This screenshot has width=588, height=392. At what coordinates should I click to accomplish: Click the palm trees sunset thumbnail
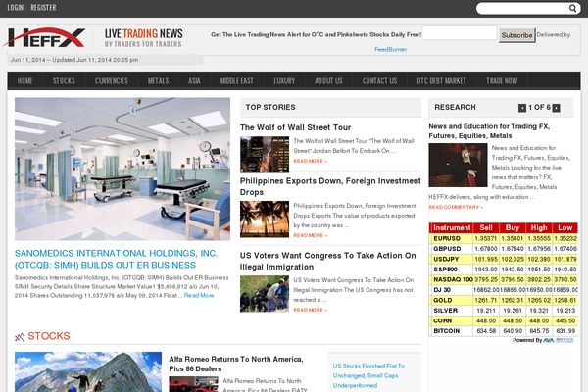265,220
